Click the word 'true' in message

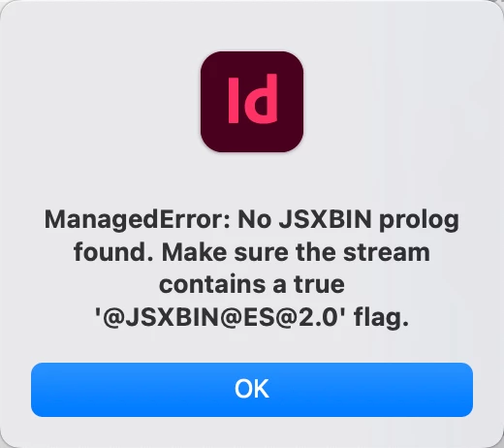(x=319, y=284)
